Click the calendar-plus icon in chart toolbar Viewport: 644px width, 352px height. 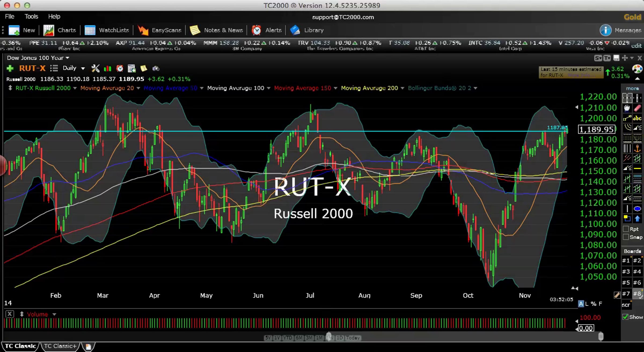[x=131, y=68]
